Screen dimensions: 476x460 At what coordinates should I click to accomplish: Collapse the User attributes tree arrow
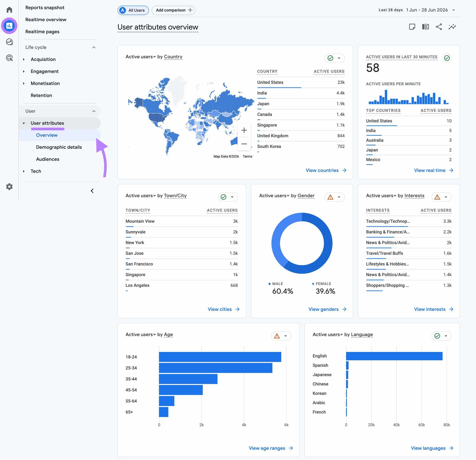24,123
